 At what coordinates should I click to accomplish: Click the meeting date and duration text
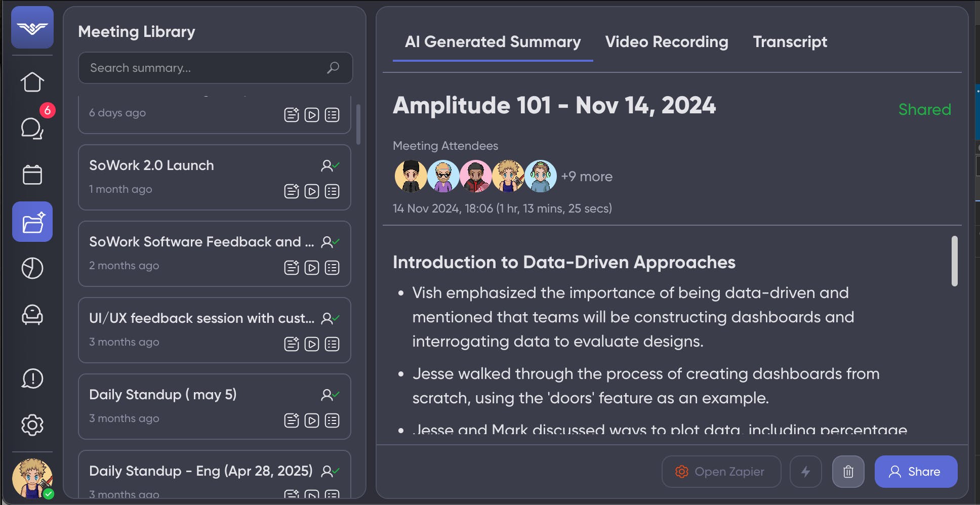tap(502, 208)
